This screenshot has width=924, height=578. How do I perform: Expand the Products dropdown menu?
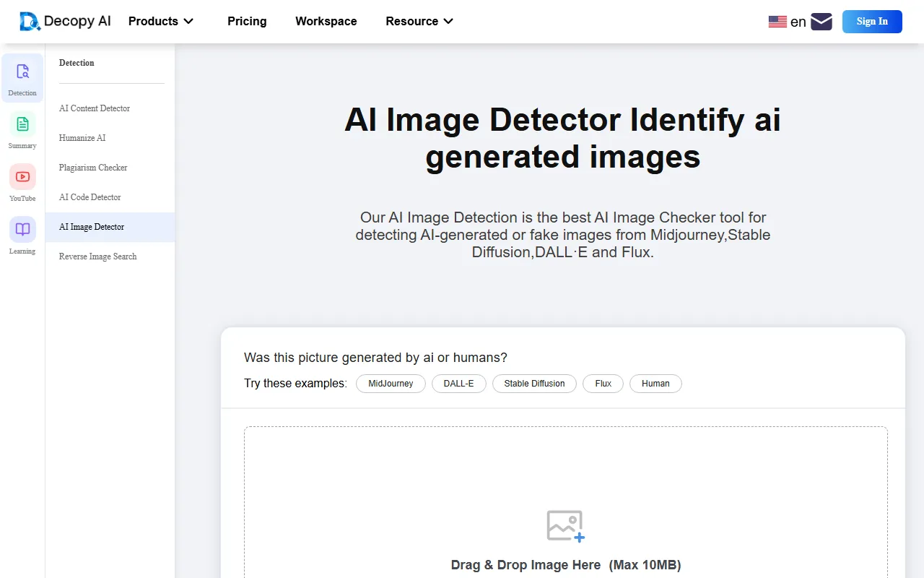(x=161, y=22)
